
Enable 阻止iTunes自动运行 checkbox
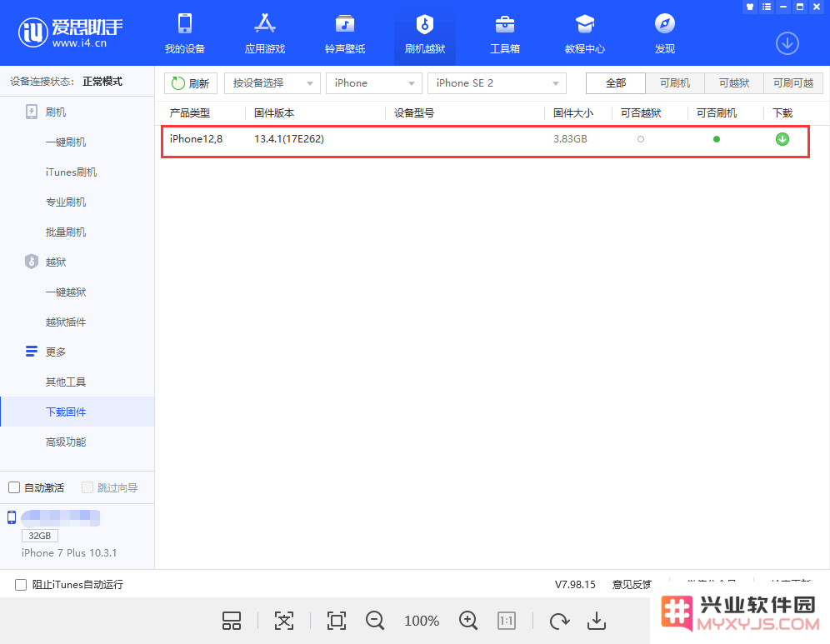pyautogui.click(x=21, y=585)
